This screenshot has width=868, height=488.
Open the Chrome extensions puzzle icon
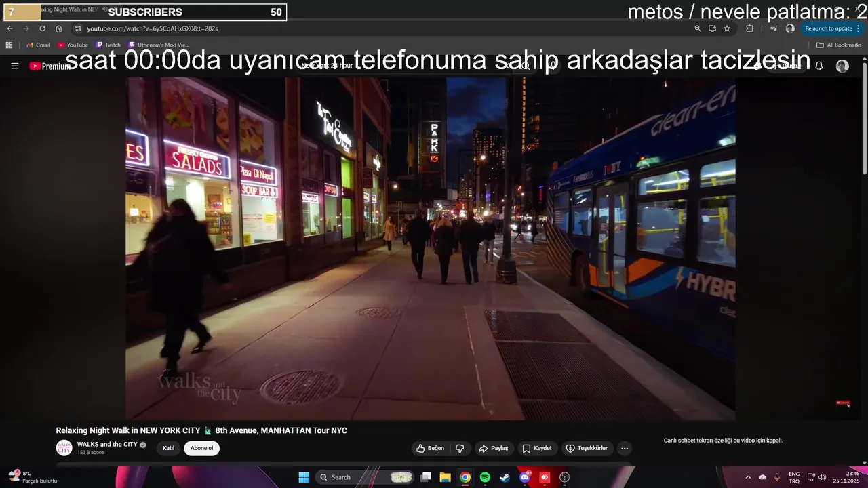coord(749,28)
